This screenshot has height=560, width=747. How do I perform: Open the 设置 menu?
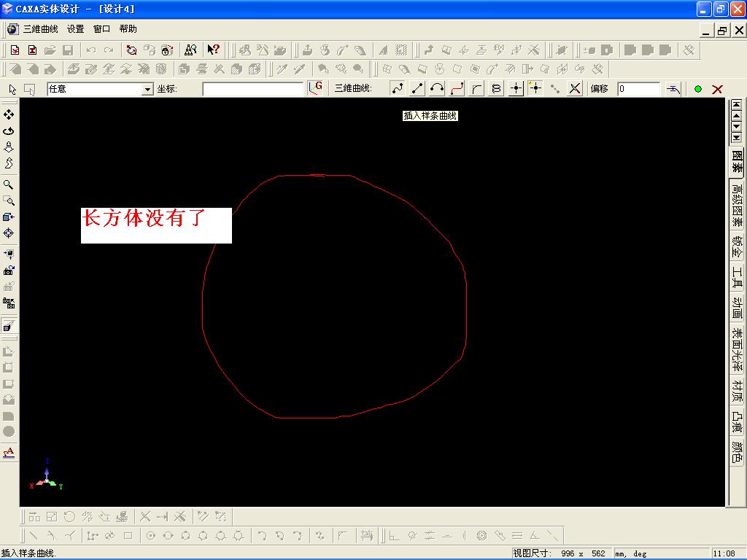tap(75, 29)
